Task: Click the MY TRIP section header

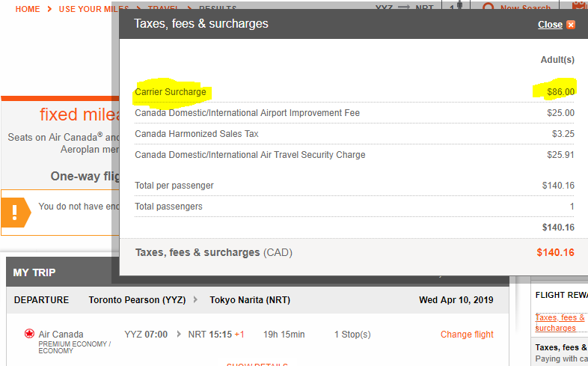Action: (34, 272)
